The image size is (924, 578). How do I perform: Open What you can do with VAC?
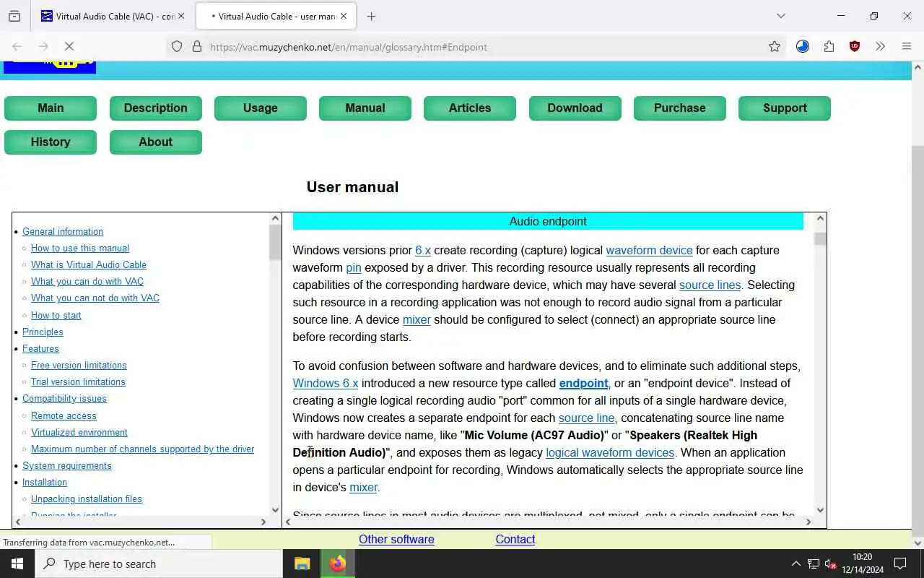(x=87, y=281)
